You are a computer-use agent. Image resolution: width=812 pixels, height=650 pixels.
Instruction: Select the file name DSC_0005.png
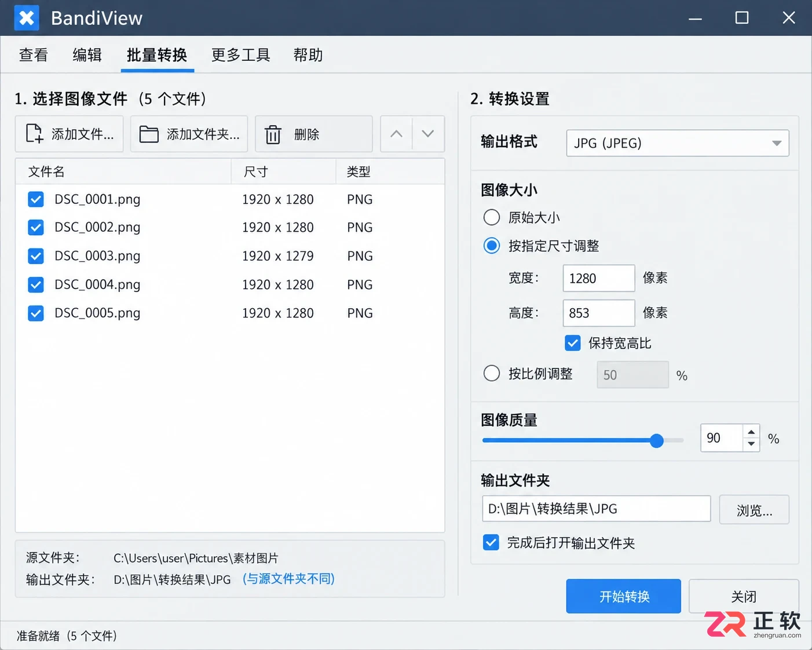[97, 313]
